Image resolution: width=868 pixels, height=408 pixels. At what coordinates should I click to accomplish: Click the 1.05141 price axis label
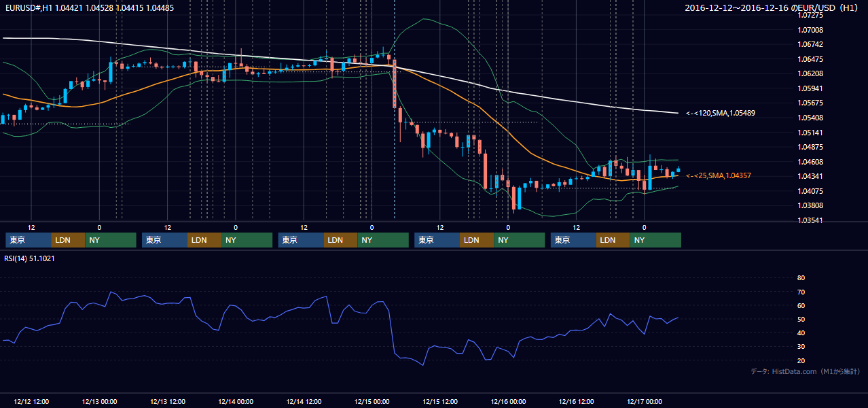(x=811, y=133)
